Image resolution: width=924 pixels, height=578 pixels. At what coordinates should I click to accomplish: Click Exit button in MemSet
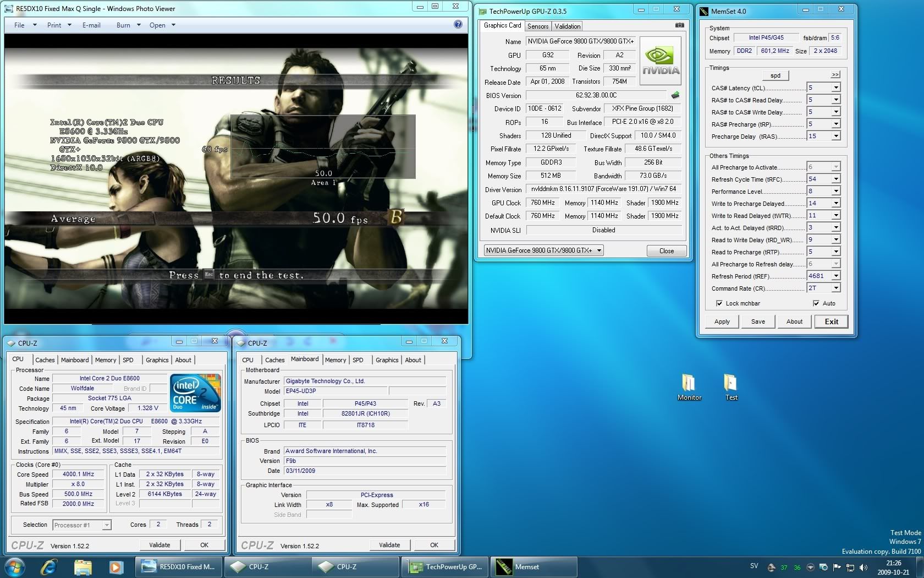click(831, 321)
